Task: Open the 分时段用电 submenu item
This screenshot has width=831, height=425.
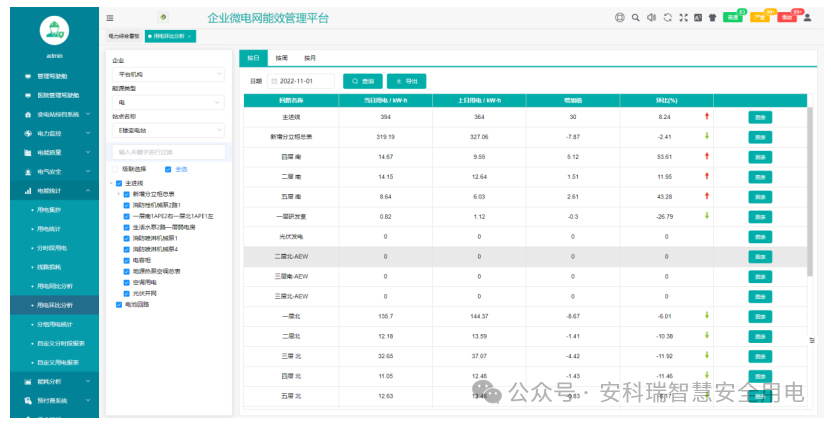Action: click(52, 248)
